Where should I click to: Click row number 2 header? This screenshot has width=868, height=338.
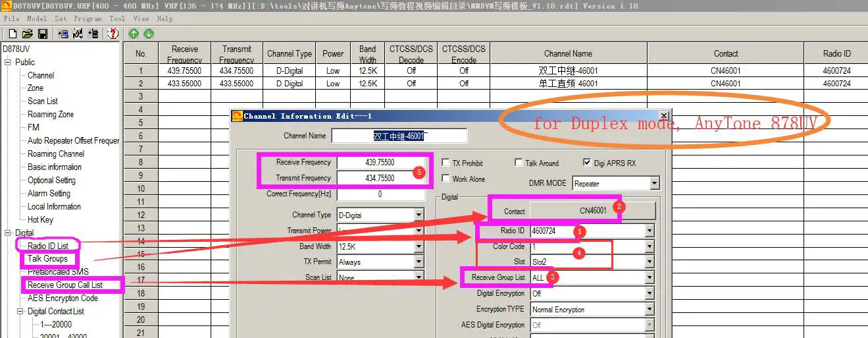(x=140, y=84)
